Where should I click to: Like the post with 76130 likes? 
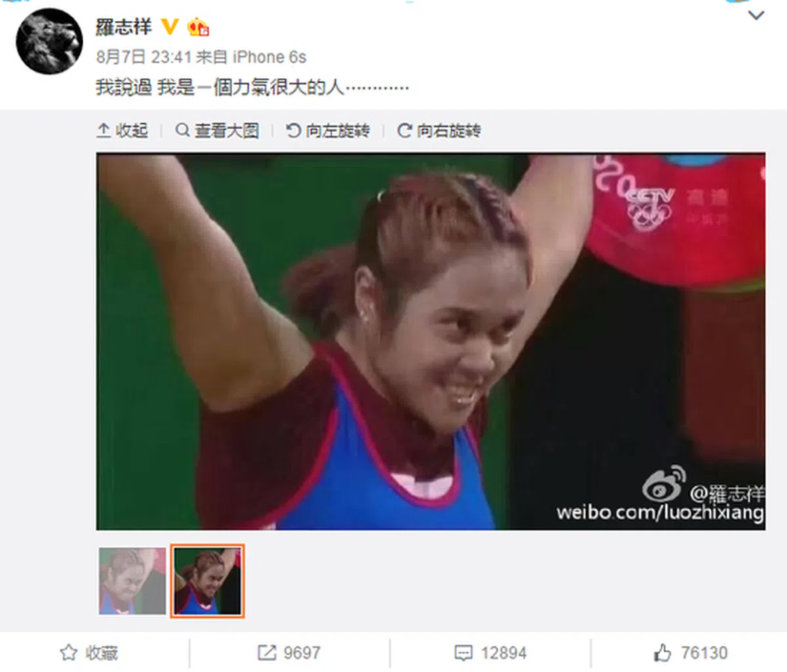(691, 653)
